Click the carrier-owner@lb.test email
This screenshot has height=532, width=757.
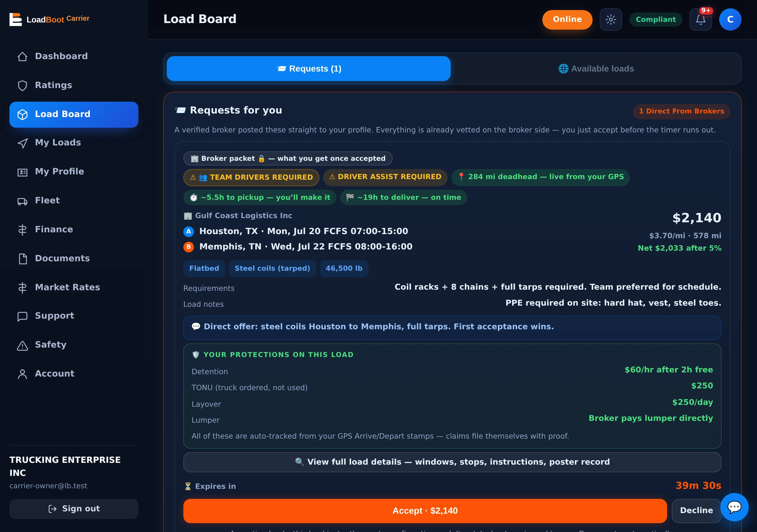pyautogui.click(x=48, y=486)
